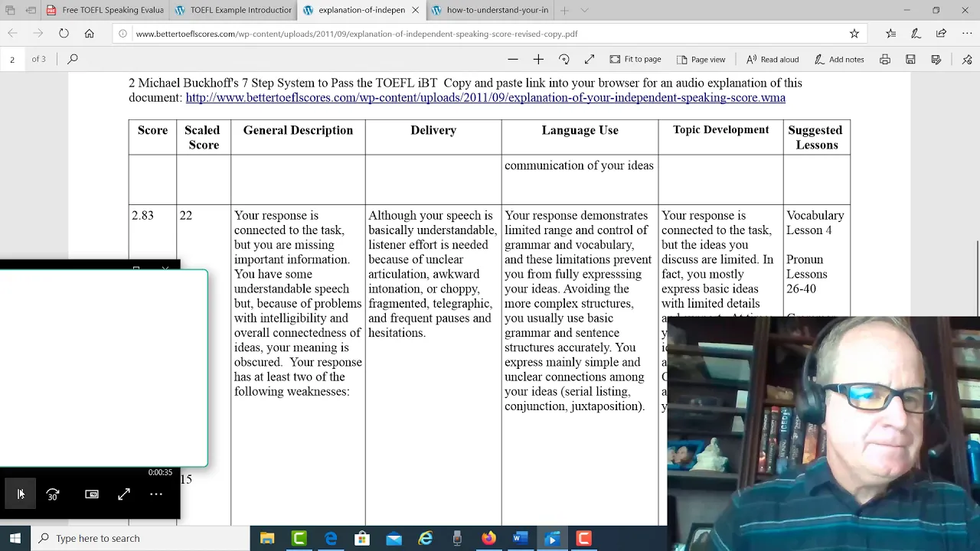This screenshot has width=980, height=551.
Task: Open a new browser tab
Action: [564, 10]
